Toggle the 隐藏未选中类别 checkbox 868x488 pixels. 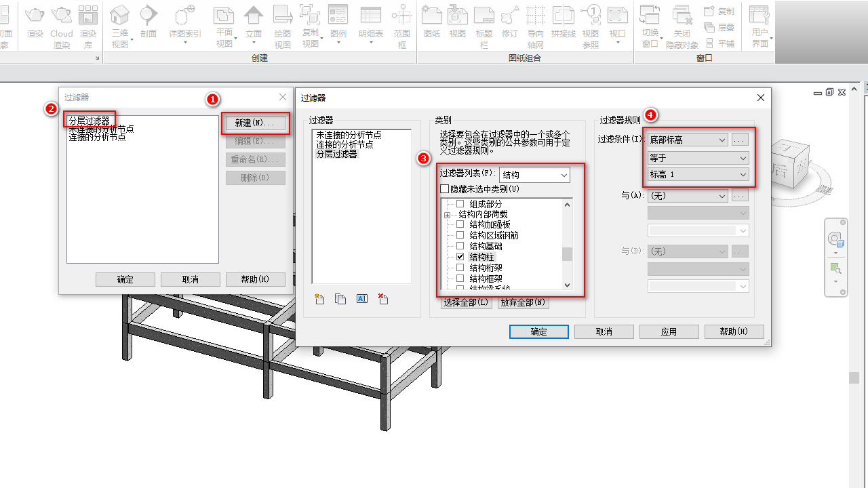(445, 189)
